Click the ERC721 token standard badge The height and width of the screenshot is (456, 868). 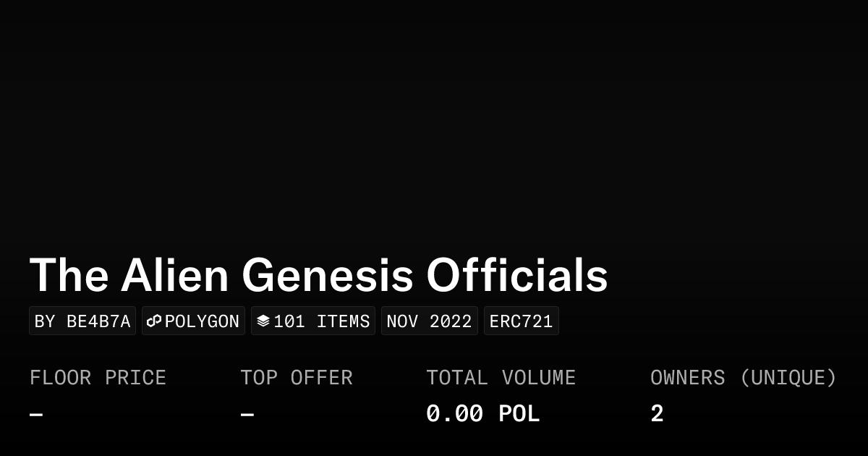click(x=521, y=321)
